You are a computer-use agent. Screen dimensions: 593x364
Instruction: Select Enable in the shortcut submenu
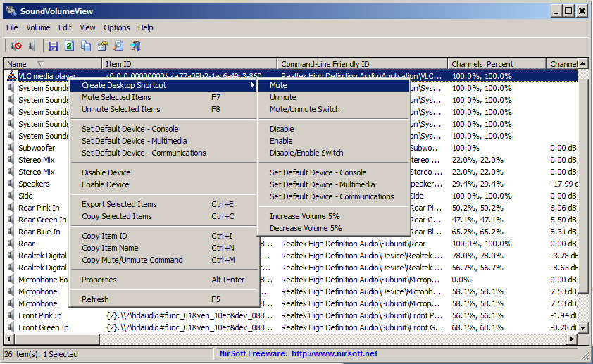coord(334,141)
